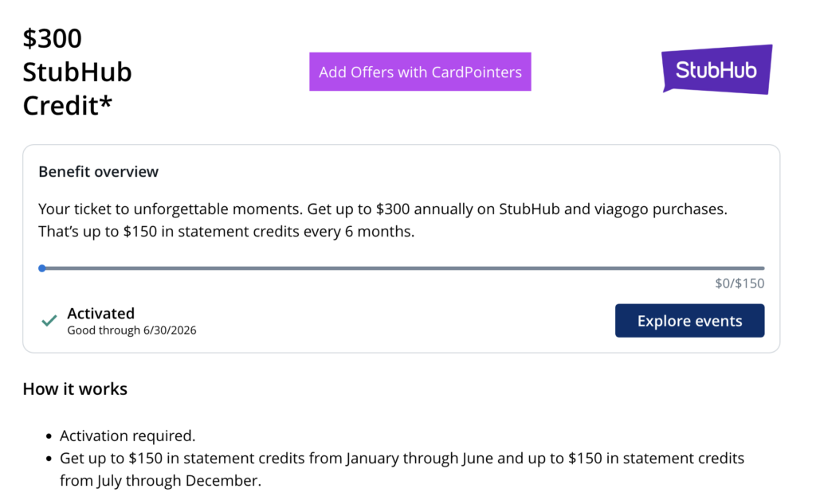Open Explore events
The image size is (816, 504).
(x=689, y=321)
